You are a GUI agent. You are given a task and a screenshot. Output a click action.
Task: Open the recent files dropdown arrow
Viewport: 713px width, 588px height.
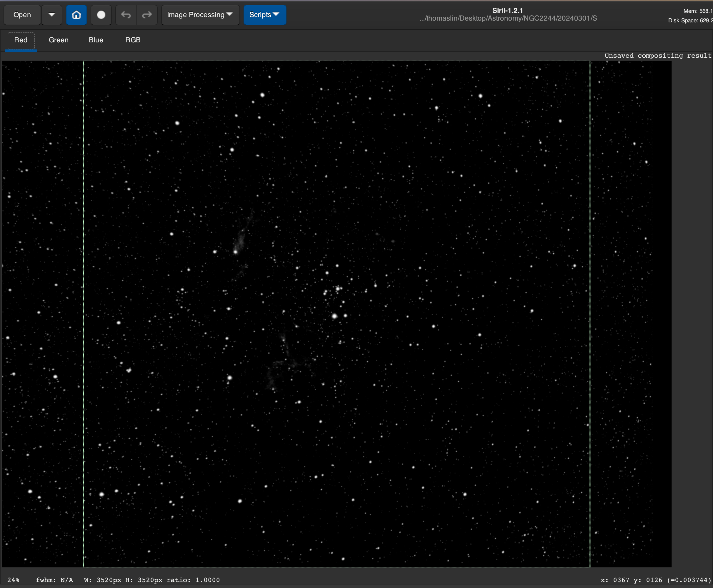pyautogui.click(x=51, y=15)
